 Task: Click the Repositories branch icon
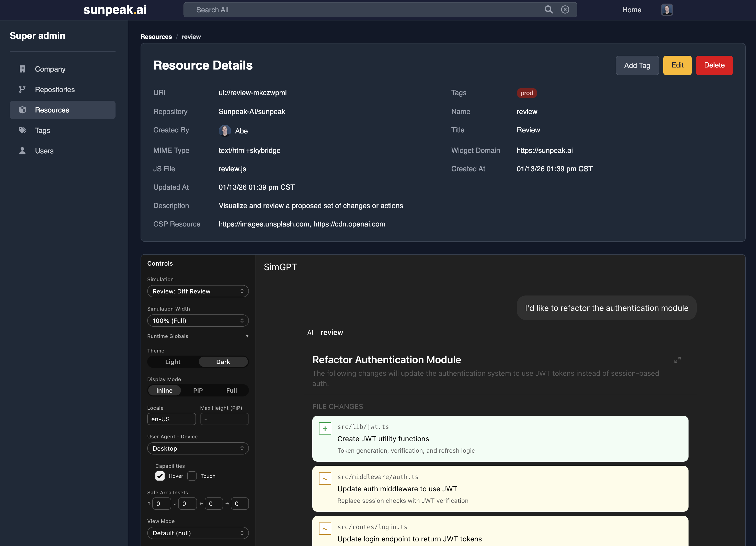coord(22,89)
